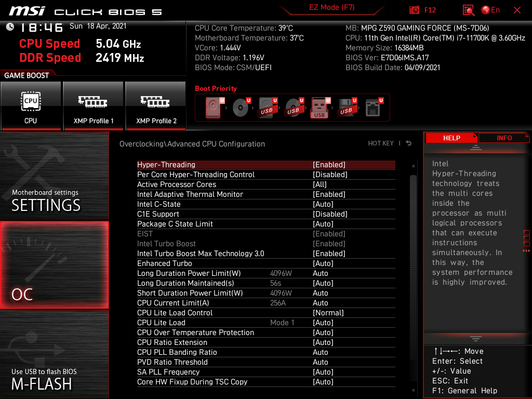Select the network boot device icon
The height and width of the screenshot is (399, 532).
pos(374,108)
